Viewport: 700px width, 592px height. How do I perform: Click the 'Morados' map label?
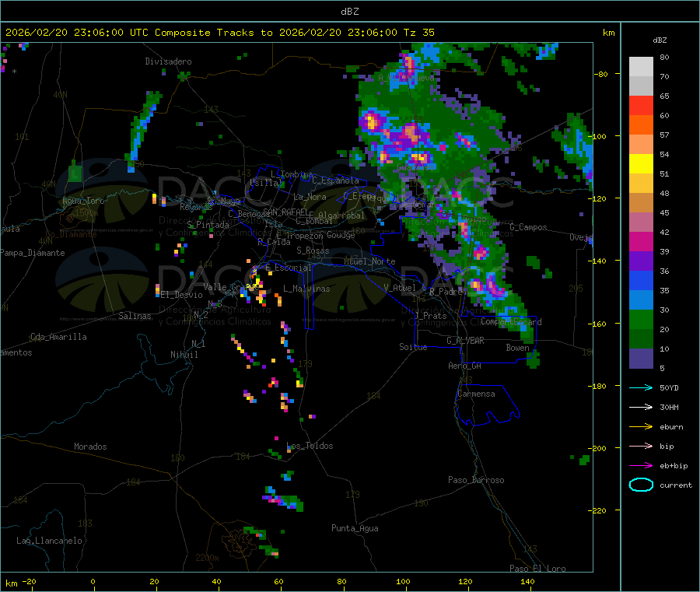pos(90,447)
